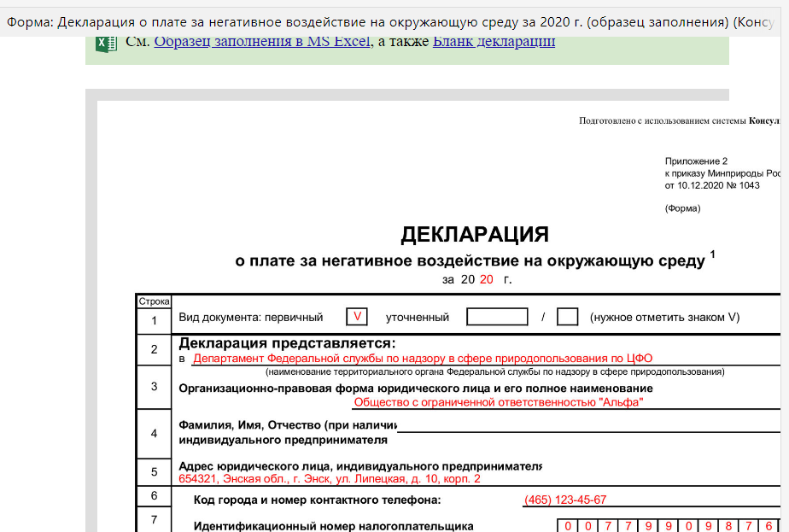This screenshot has width=789, height=532.
Task: Click the address line 654321, Энская обл.
Action: click(x=330, y=479)
